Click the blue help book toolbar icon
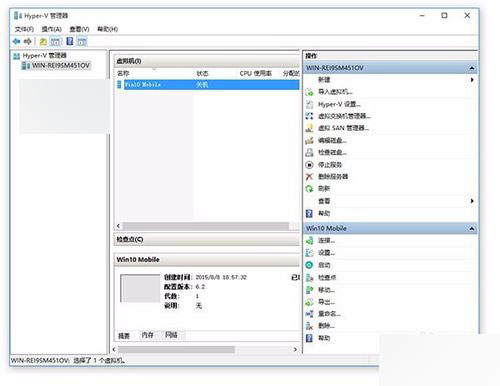 (70, 41)
